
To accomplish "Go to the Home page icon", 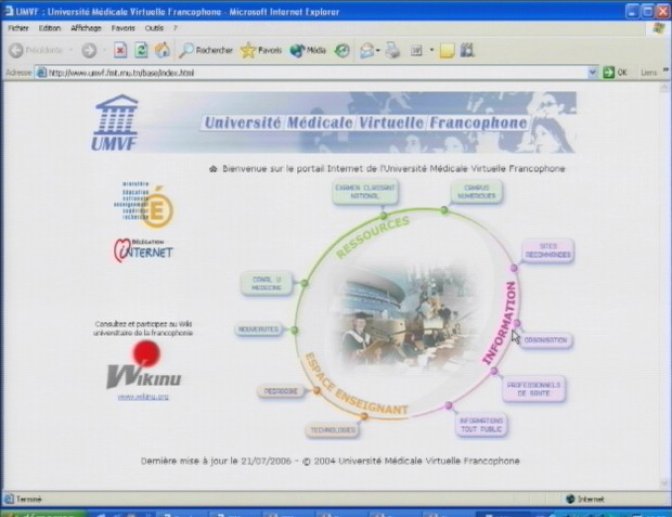I will (162, 51).
